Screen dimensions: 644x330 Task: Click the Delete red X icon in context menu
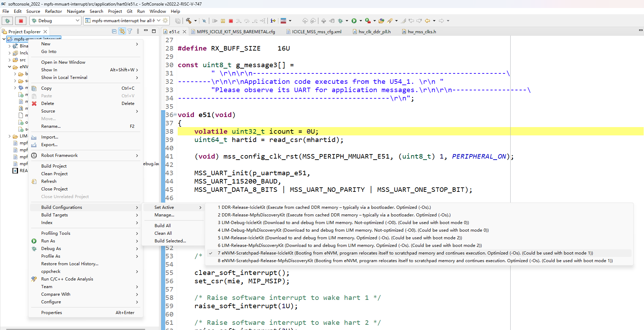click(34, 104)
